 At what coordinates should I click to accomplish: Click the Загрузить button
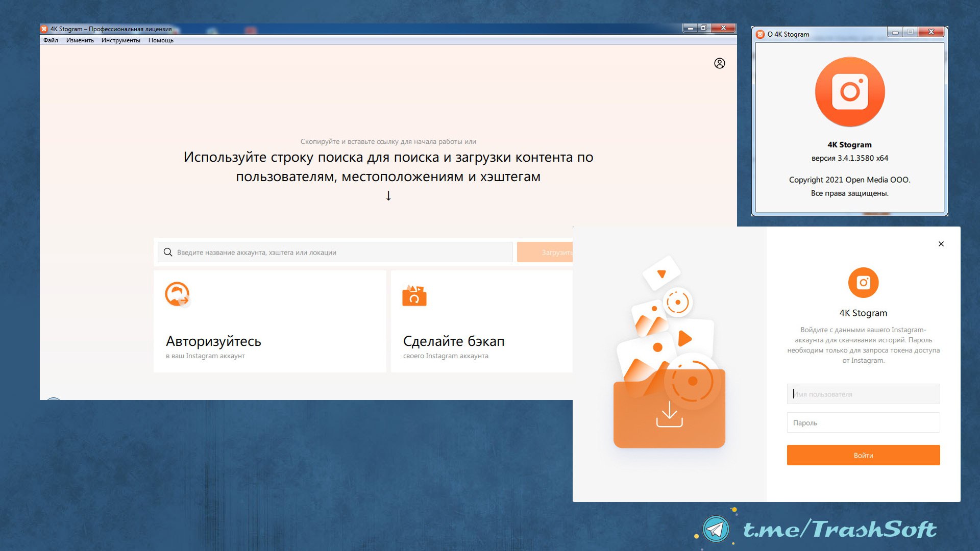coord(545,252)
